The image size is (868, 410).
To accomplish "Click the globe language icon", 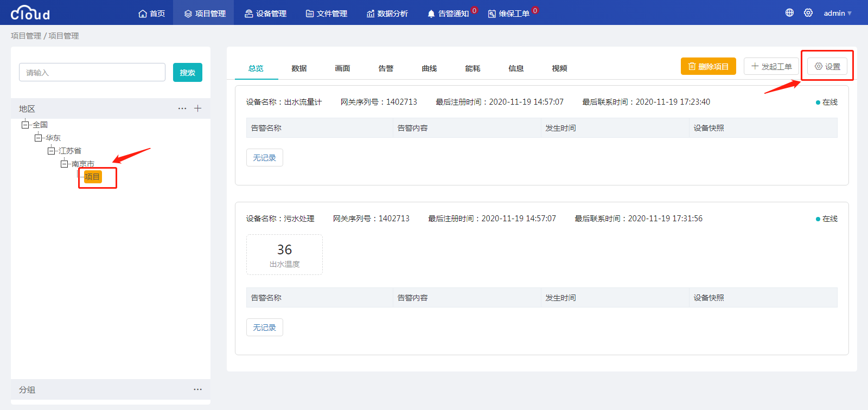I will 790,12.
